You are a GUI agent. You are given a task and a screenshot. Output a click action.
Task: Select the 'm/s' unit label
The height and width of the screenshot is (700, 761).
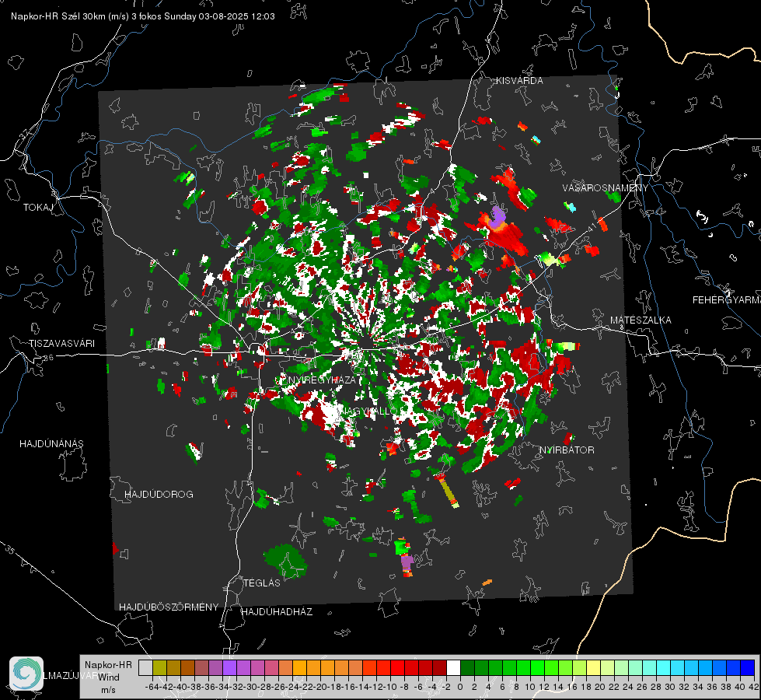[x=108, y=690]
